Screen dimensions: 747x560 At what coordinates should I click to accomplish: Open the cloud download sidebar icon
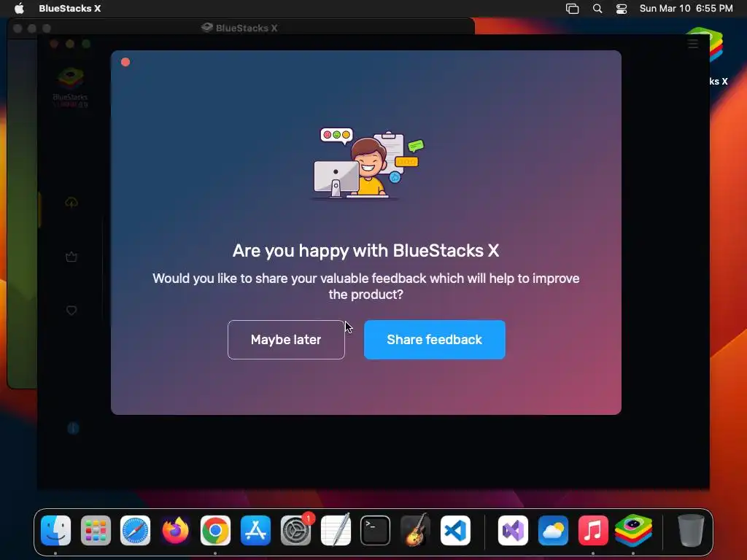coord(71,203)
